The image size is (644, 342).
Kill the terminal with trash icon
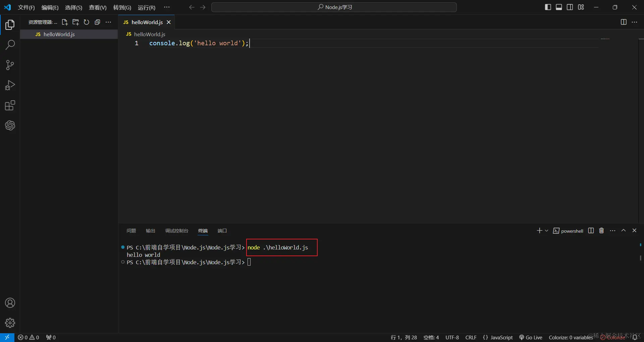click(602, 231)
